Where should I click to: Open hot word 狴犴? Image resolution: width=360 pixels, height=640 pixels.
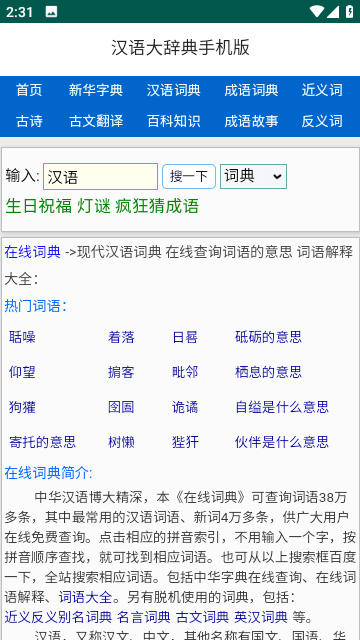tap(185, 442)
